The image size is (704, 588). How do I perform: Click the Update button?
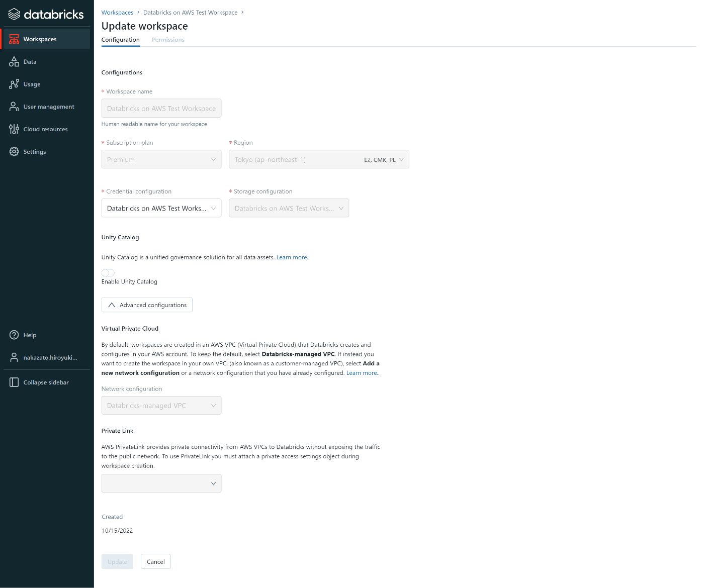(x=117, y=562)
